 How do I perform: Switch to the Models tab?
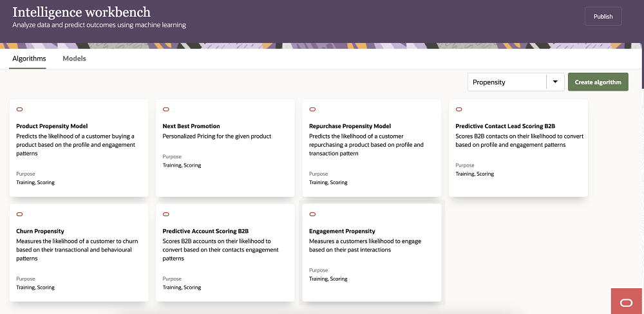point(74,59)
